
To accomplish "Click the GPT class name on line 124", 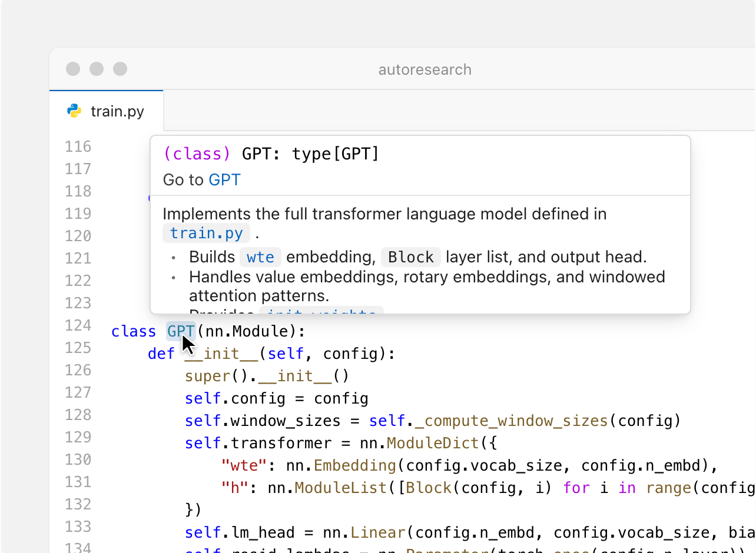I will [x=181, y=331].
